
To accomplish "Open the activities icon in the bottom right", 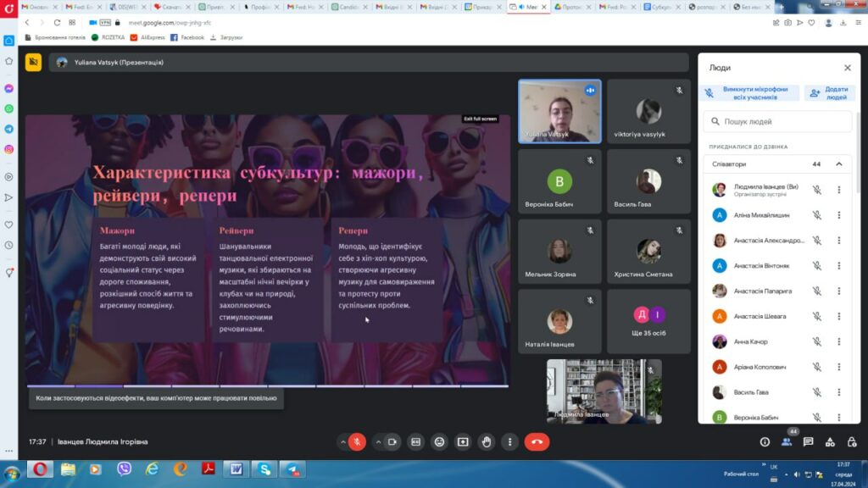I will tap(830, 442).
